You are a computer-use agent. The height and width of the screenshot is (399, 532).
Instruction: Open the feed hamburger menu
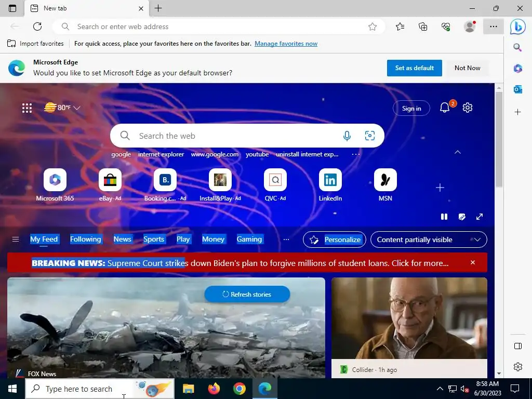[x=15, y=240]
